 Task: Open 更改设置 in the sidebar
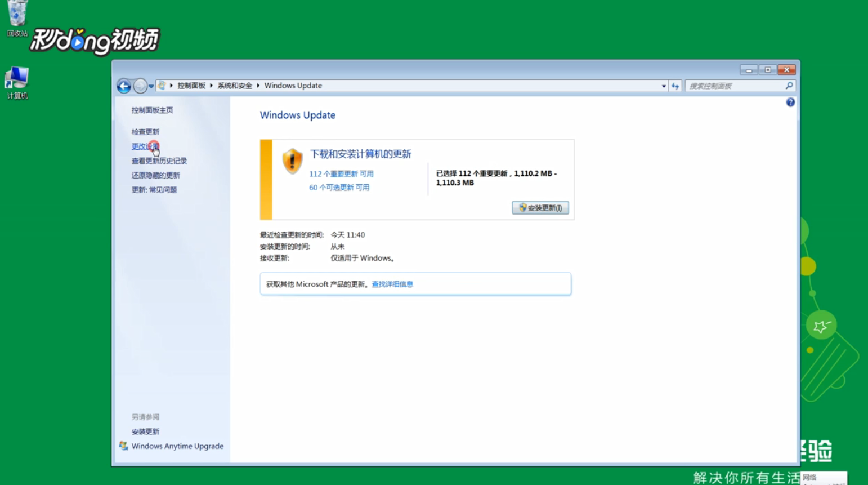(145, 146)
